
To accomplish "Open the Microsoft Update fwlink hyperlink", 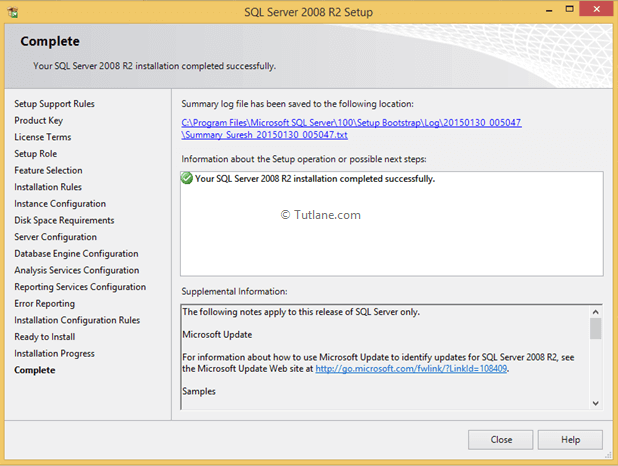I will 411,369.
